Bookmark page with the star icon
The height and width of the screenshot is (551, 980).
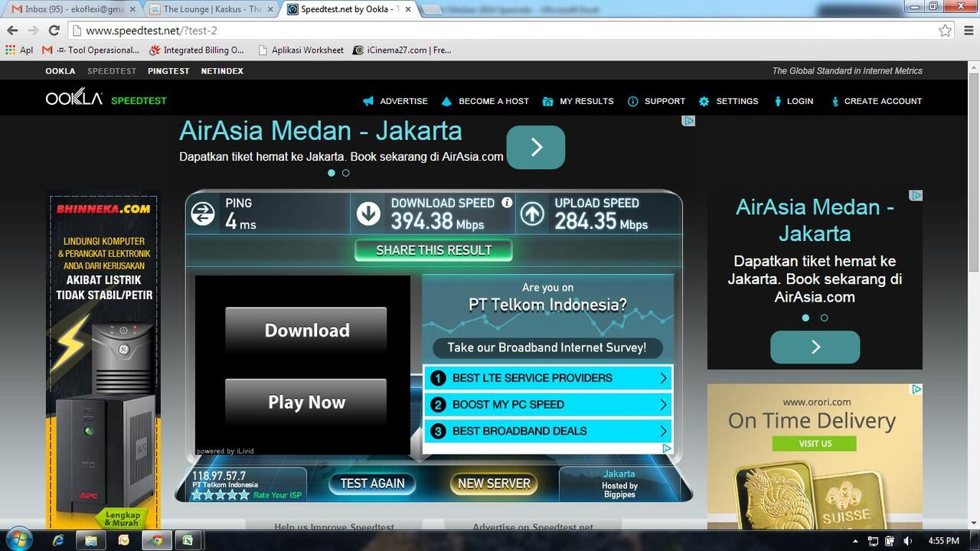coord(946,31)
